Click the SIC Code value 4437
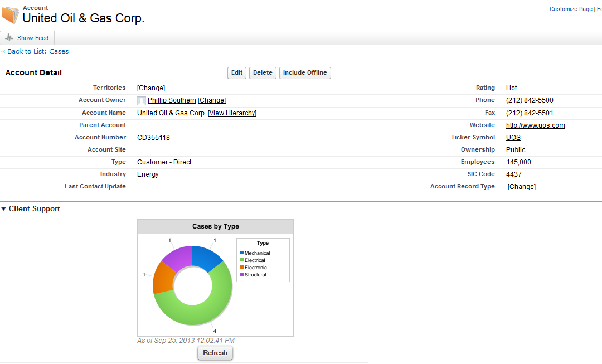 point(514,174)
